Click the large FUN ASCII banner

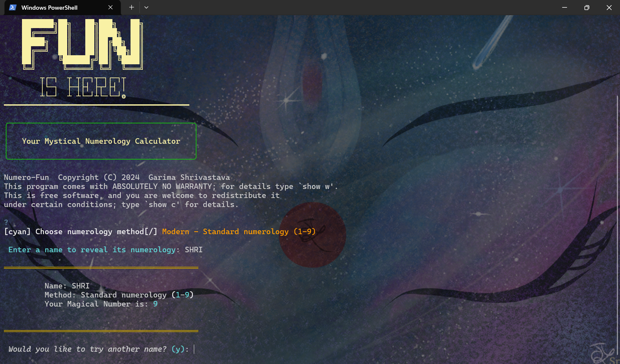tap(82, 44)
